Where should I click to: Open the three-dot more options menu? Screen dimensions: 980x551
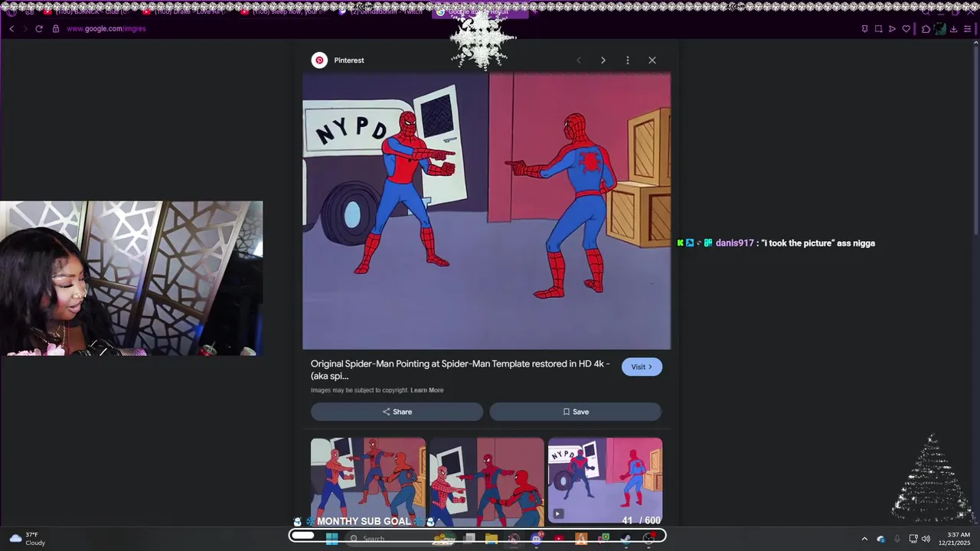click(628, 60)
